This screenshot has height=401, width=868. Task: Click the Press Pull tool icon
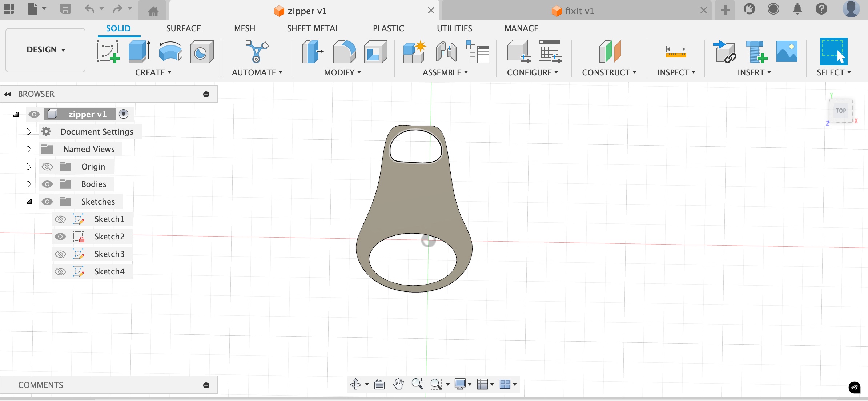click(312, 51)
